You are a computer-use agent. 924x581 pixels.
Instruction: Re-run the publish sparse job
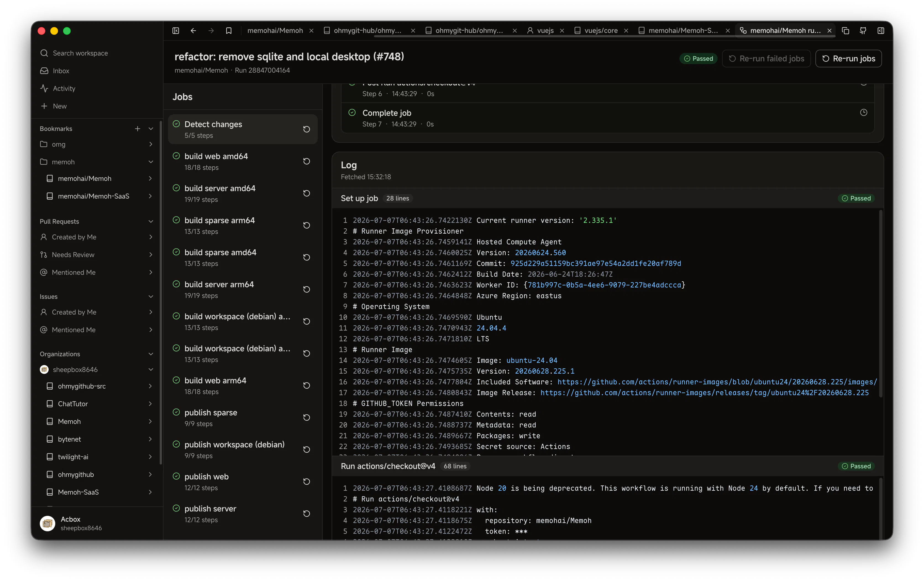pos(307,418)
